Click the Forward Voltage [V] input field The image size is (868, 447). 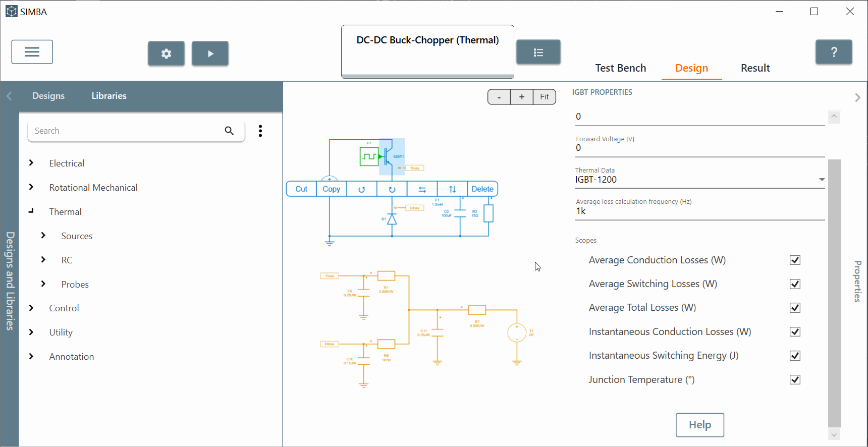tap(700, 148)
